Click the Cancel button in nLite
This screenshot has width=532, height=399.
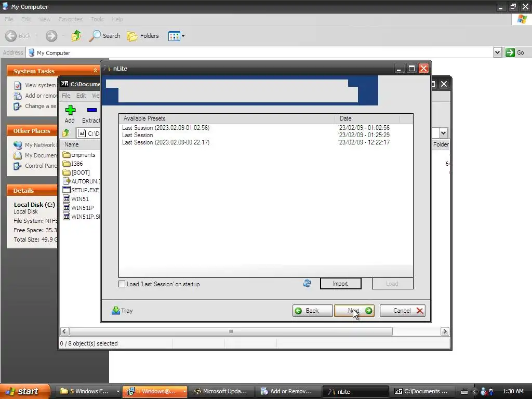coord(403,311)
